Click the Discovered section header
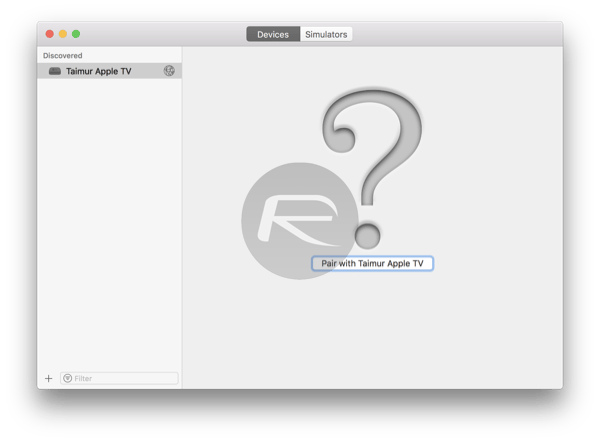 [x=63, y=56]
